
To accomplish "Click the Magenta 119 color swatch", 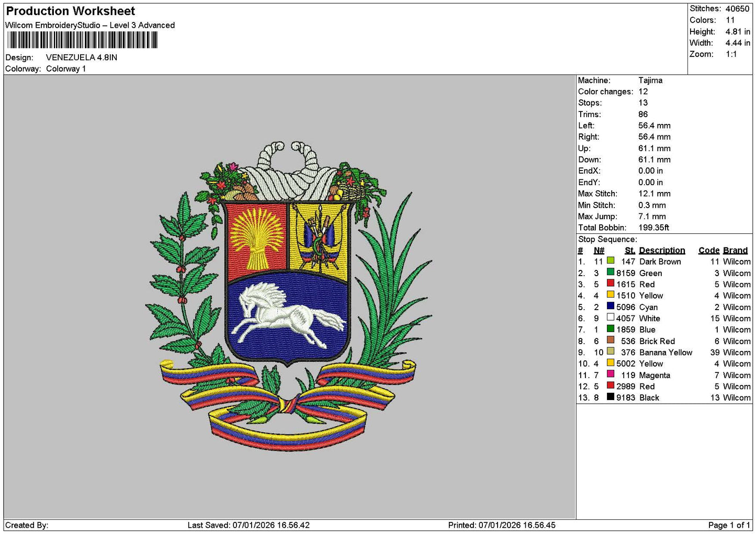I will [611, 374].
